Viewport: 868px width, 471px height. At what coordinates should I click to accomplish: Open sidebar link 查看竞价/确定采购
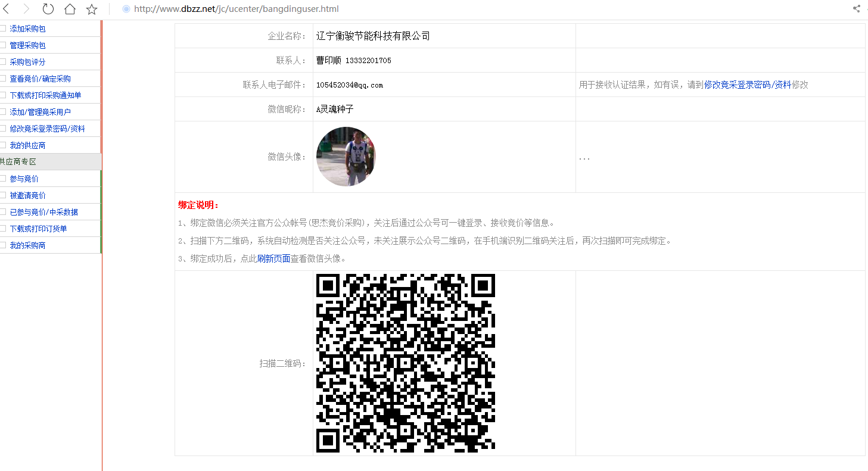tap(40, 79)
